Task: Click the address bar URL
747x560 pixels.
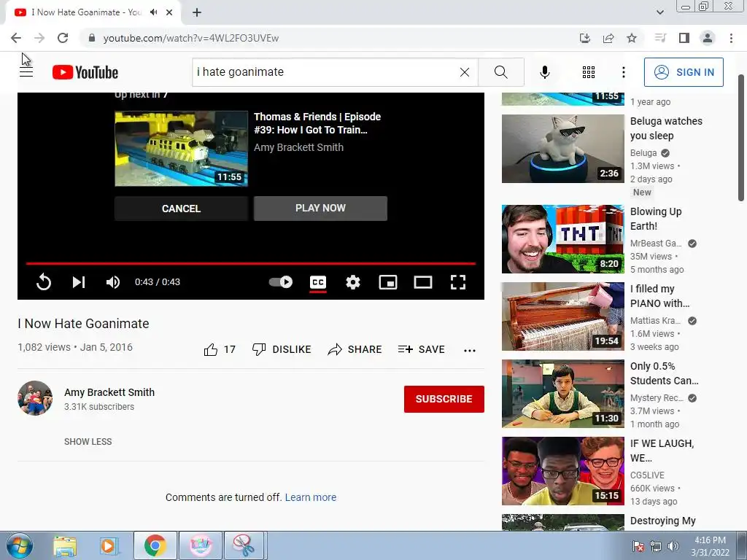Action: coord(190,38)
